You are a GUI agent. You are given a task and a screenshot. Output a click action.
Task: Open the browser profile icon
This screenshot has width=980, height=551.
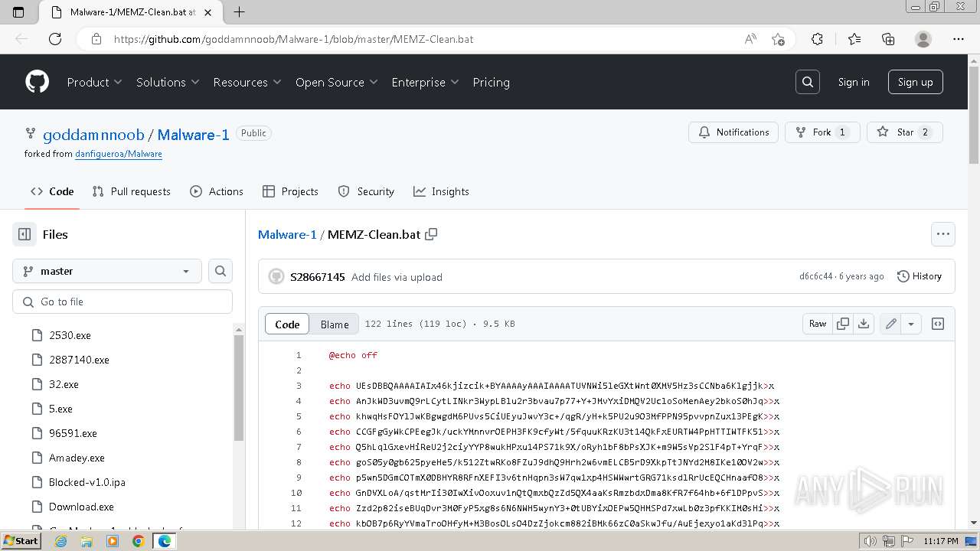tap(923, 39)
